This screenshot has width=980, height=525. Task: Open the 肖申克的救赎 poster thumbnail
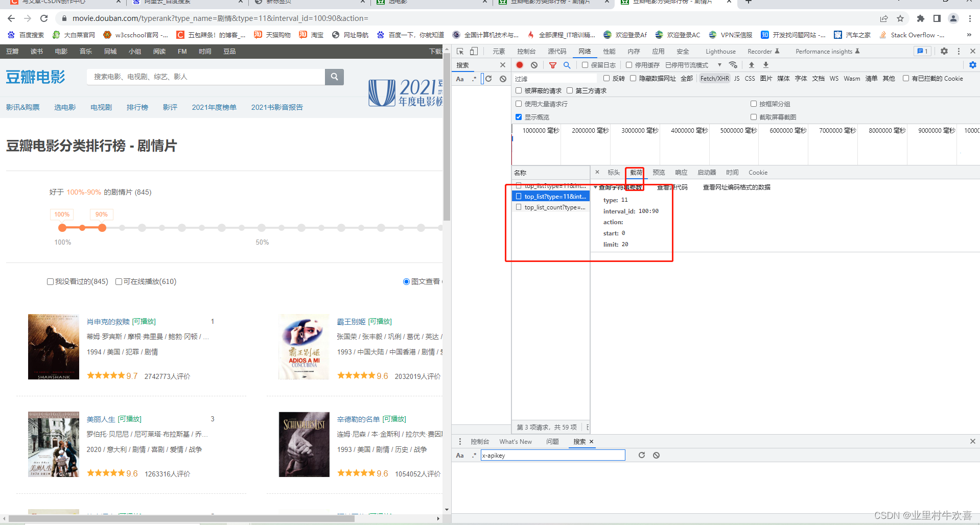coord(54,347)
